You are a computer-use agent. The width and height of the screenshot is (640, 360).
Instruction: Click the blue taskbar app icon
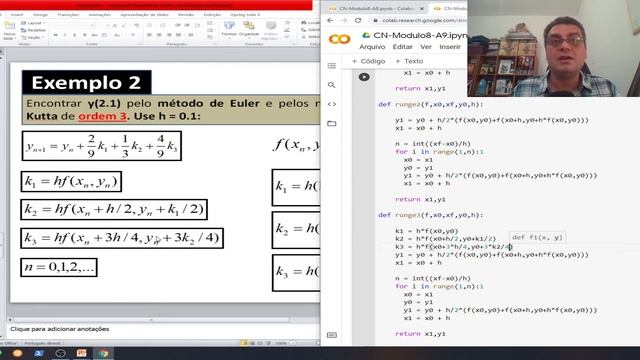pyautogui.click(x=39, y=353)
